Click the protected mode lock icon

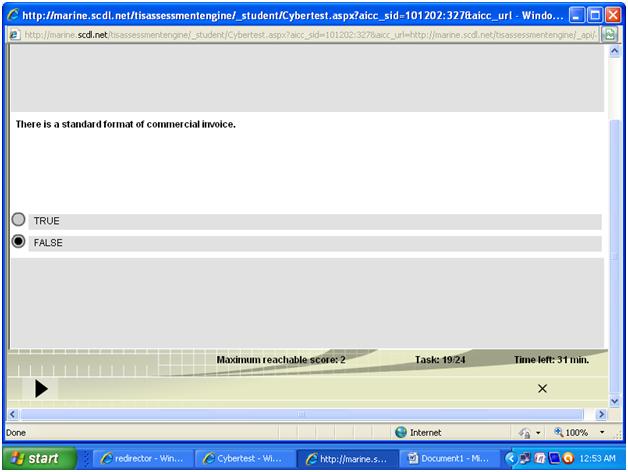coord(525,433)
